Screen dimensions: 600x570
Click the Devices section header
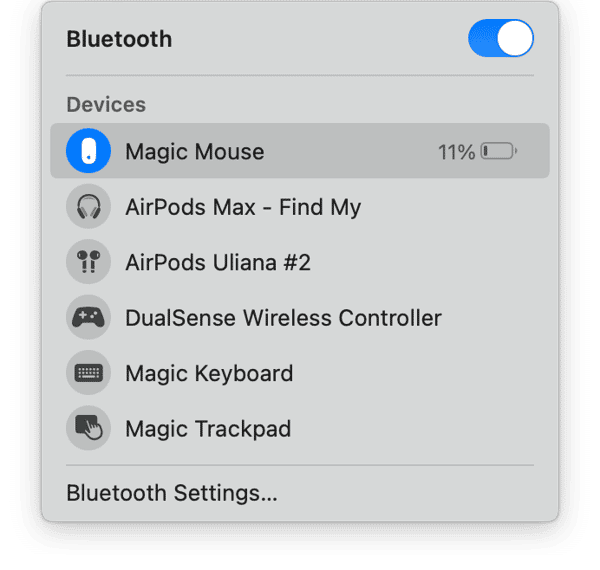coord(106,104)
